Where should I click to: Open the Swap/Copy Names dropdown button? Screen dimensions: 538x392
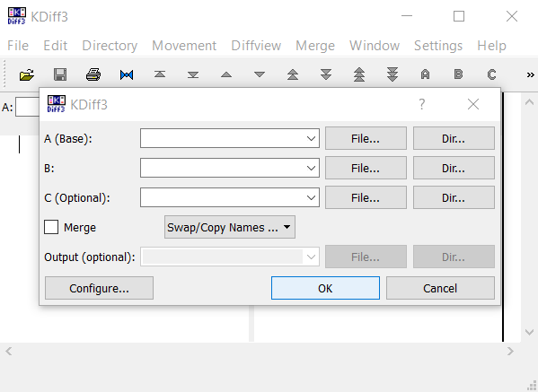pos(230,227)
